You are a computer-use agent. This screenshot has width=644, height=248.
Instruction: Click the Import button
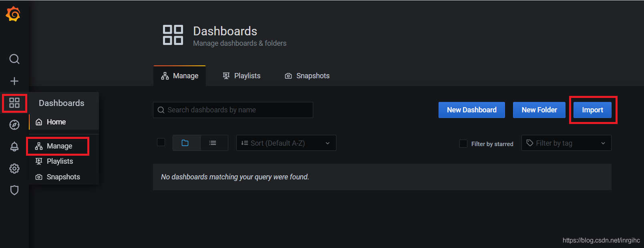pos(592,110)
